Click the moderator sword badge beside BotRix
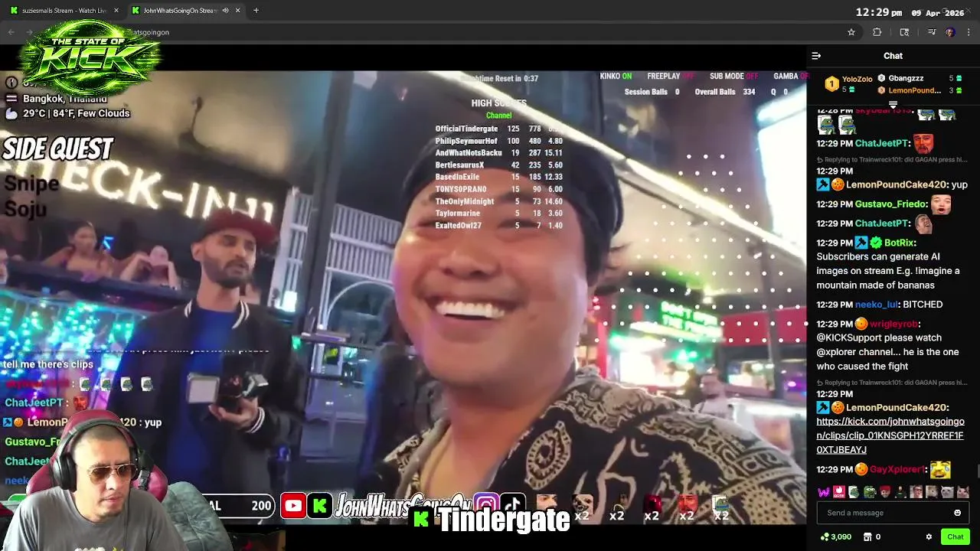 click(x=861, y=243)
